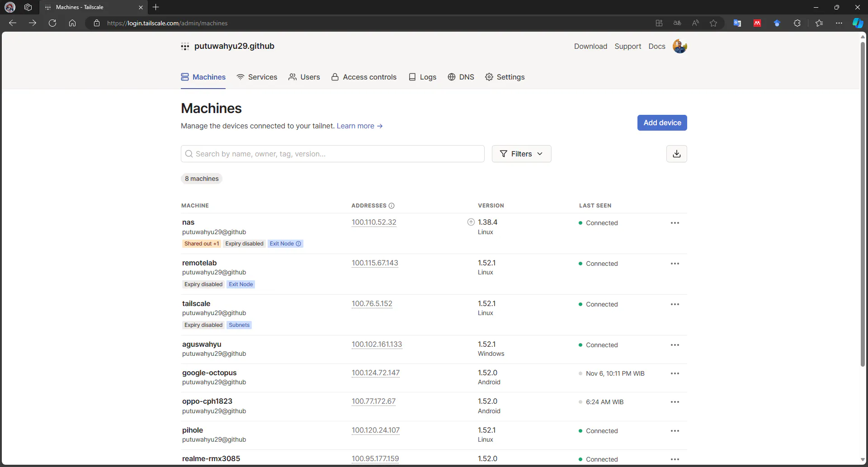Open the browser extensions menu
Screen dimensions: 868x467
[x=797, y=23]
